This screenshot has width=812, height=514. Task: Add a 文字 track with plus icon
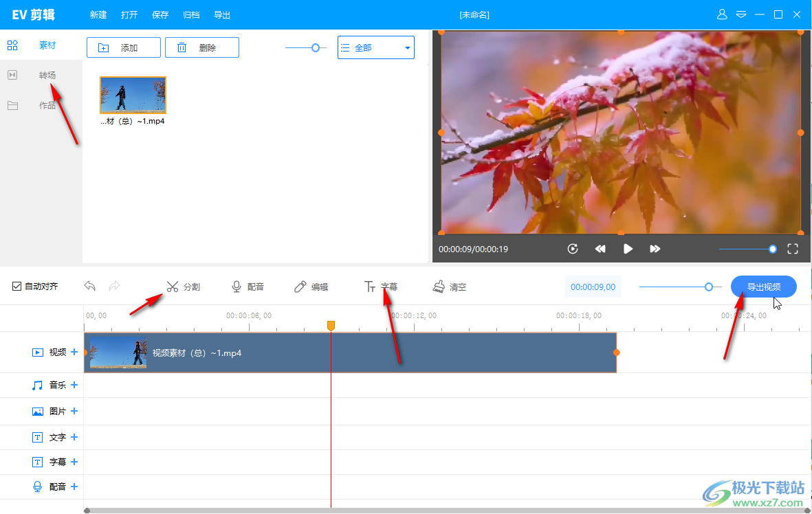74,437
